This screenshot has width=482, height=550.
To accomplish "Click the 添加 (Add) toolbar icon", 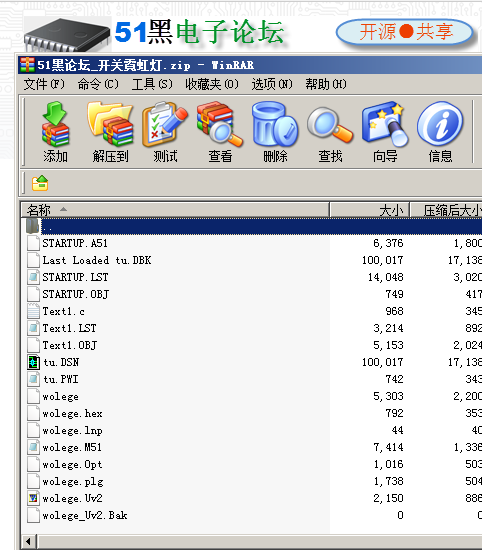I will point(55,132).
